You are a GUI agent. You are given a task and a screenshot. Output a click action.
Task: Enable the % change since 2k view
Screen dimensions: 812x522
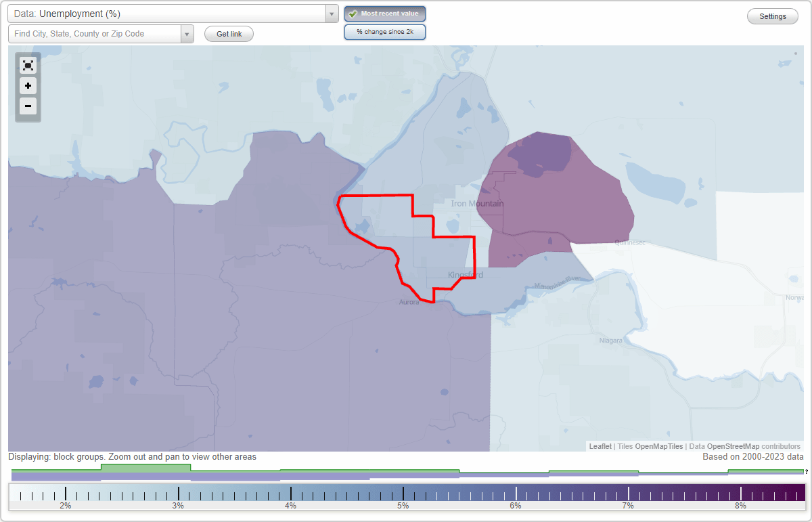pos(385,31)
